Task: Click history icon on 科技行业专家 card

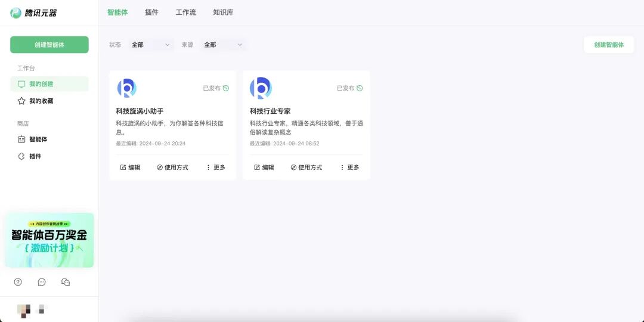Action: (360, 88)
